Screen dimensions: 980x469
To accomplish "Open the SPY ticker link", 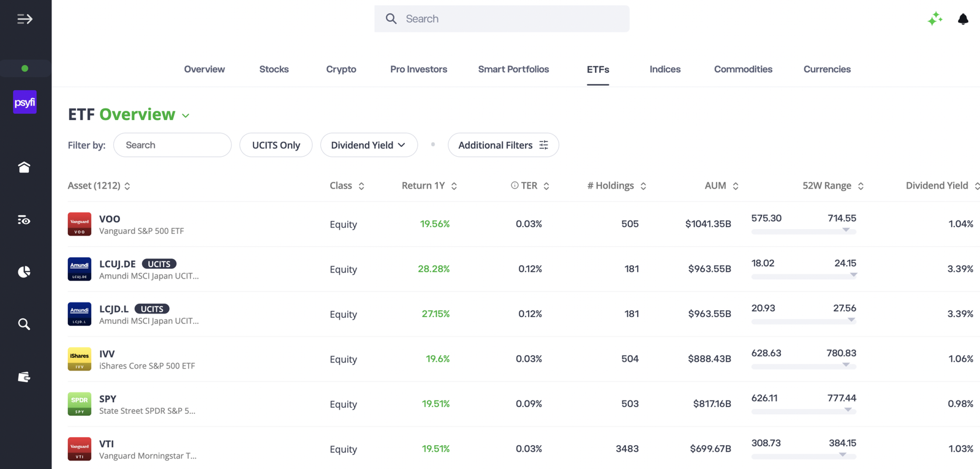I will click(x=108, y=399).
